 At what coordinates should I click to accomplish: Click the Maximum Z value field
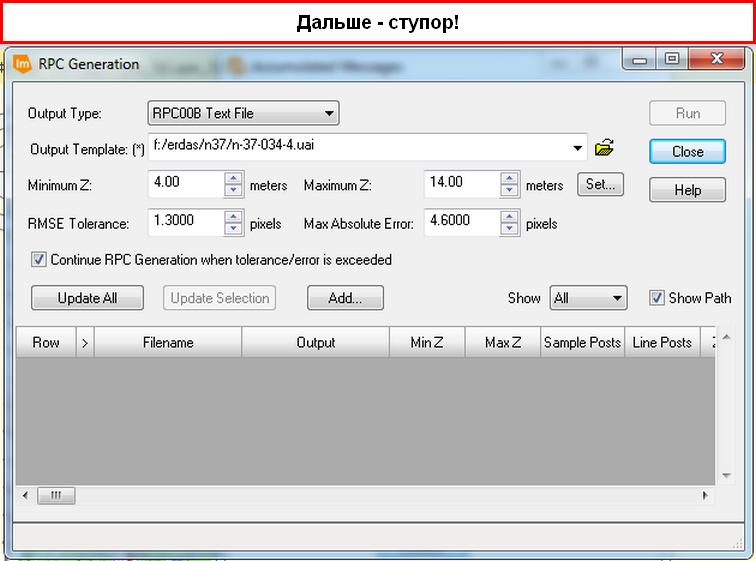[x=462, y=184]
